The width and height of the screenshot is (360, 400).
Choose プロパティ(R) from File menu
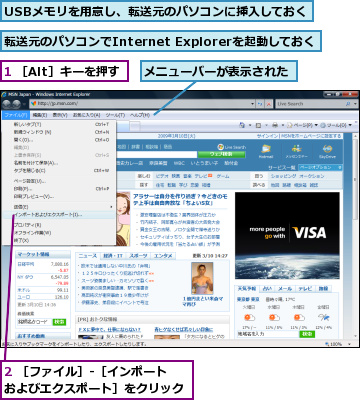pos(59,225)
